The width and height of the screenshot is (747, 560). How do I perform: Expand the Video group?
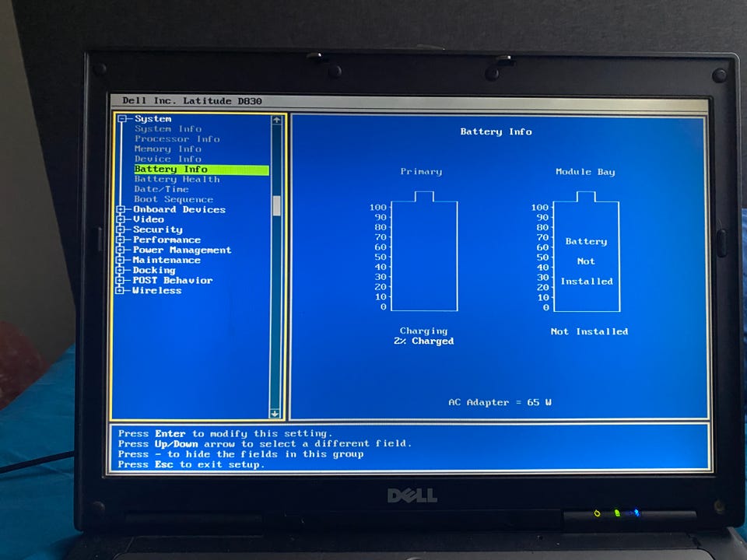121,219
